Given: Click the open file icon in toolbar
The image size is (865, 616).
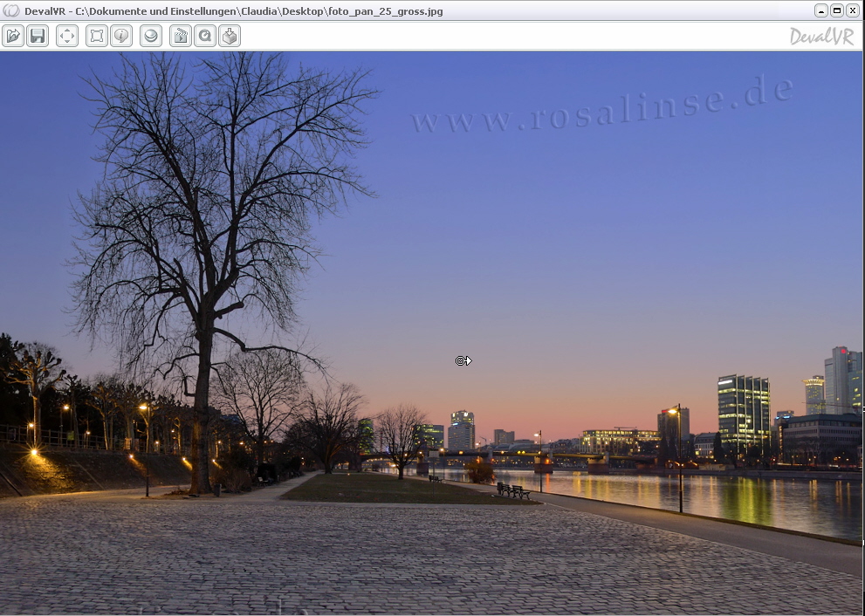Looking at the screenshot, I should [13, 36].
